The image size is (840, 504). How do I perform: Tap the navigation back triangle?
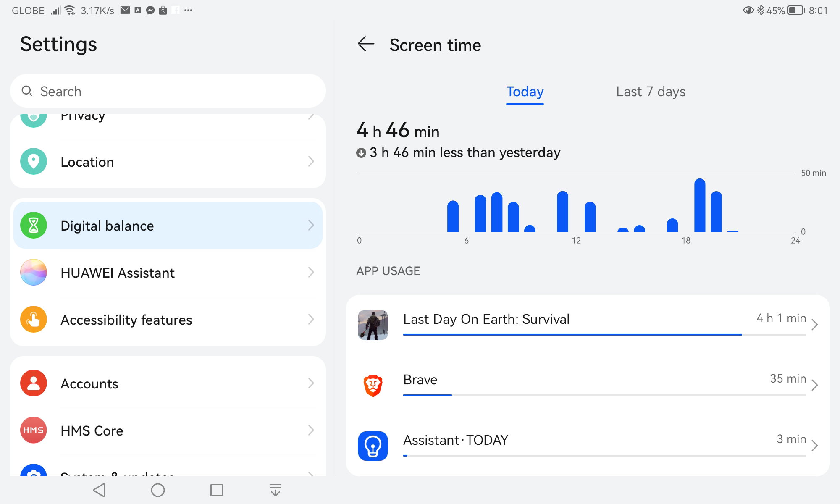pos(100,490)
